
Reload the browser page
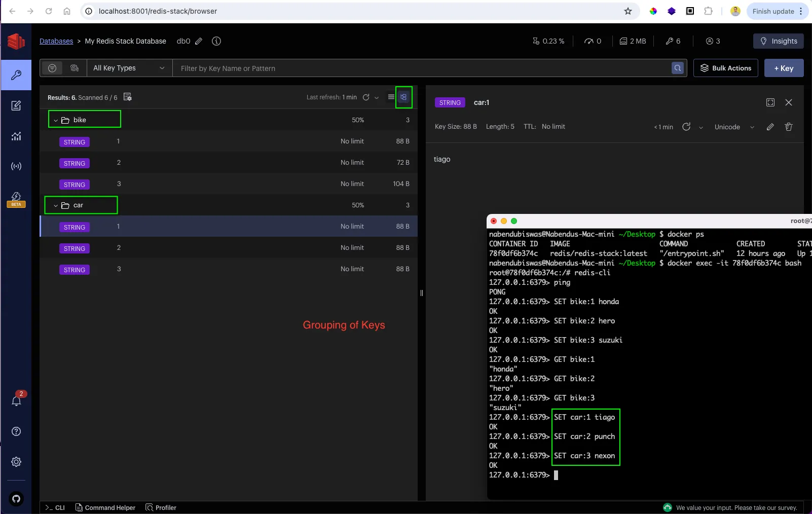coord(49,11)
